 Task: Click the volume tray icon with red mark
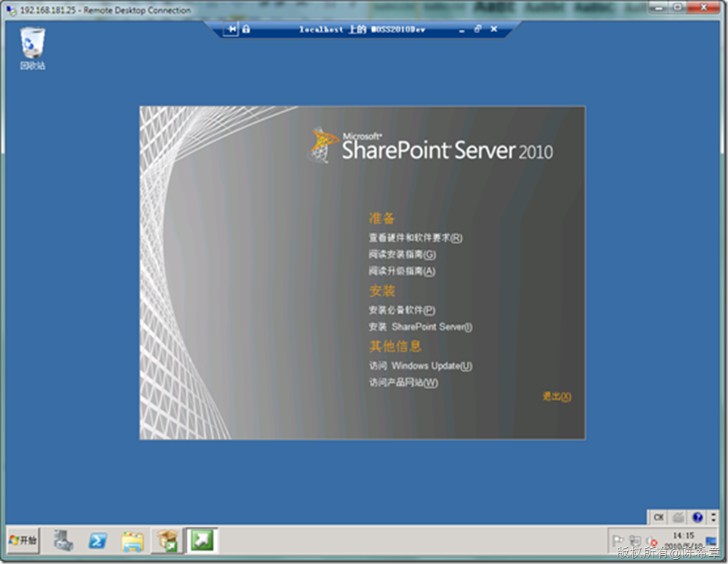pyautogui.click(x=652, y=541)
